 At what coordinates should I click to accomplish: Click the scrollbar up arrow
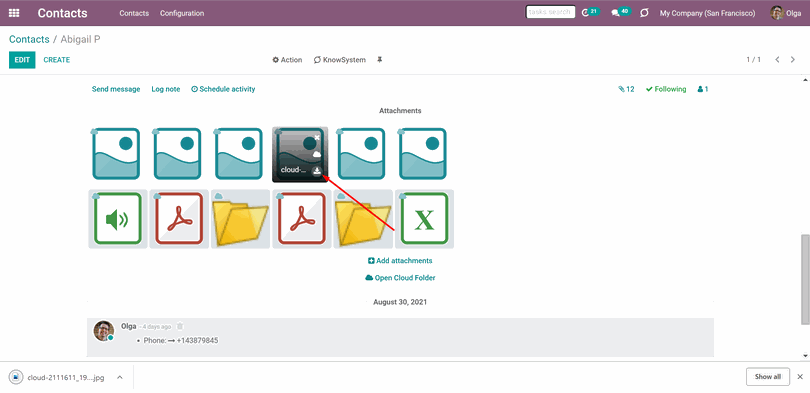804,80
